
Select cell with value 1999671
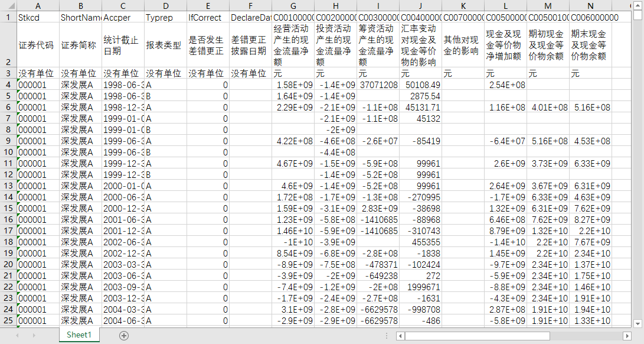420,287
